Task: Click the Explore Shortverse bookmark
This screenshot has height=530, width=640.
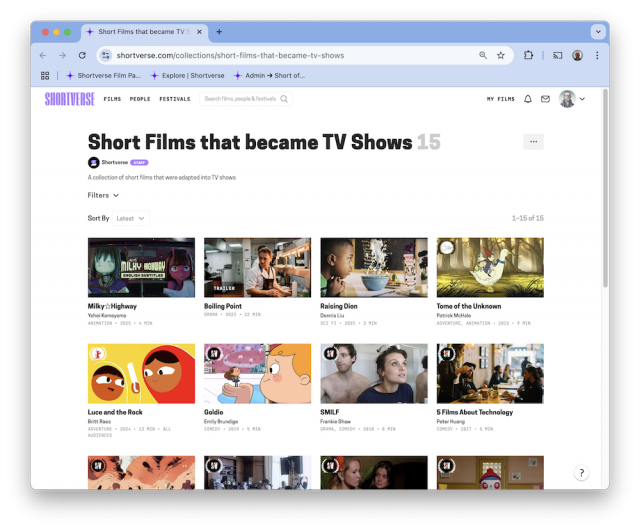Action: [x=188, y=75]
